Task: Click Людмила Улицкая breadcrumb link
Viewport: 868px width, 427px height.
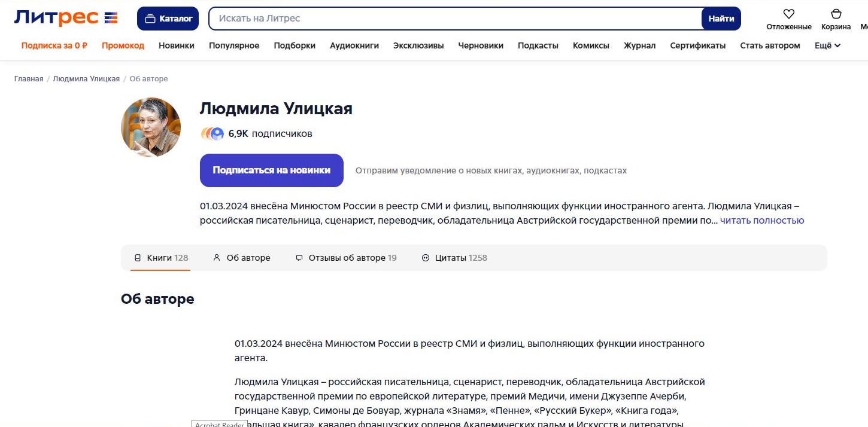Action: coord(86,79)
